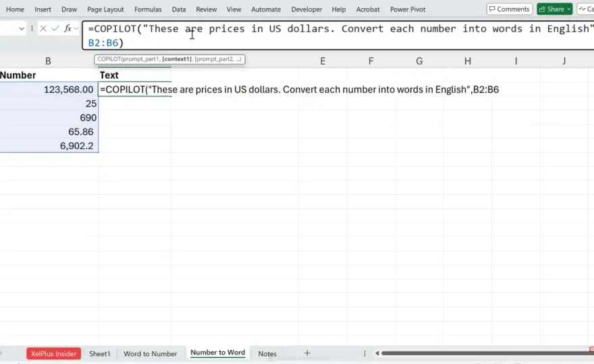
Task: Switch to the Review tab
Action: click(206, 9)
